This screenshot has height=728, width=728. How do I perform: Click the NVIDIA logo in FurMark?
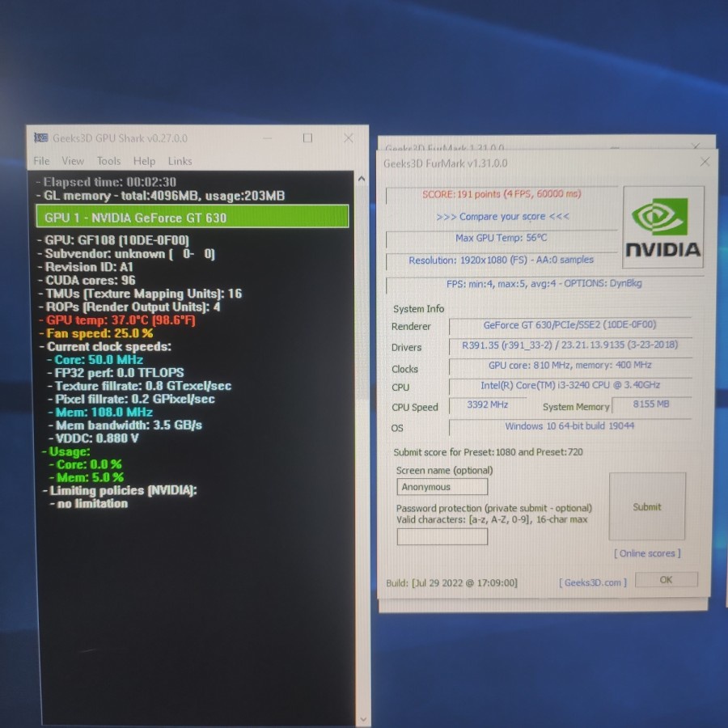[663, 227]
